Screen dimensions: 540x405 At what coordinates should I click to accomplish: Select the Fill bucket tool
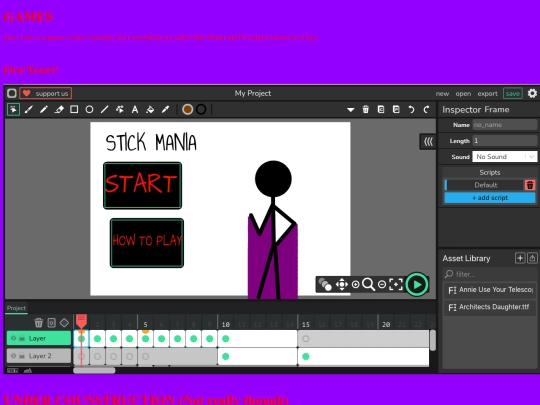[150, 110]
